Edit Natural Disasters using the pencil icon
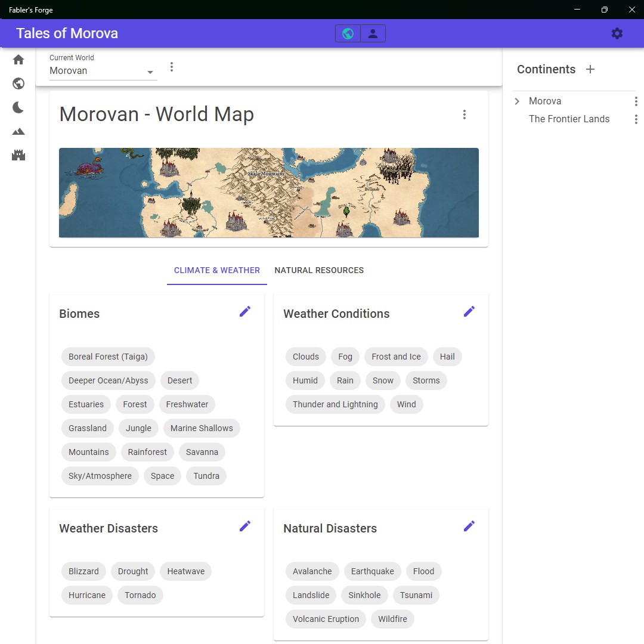This screenshot has width=644, height=644. (469, 525)
